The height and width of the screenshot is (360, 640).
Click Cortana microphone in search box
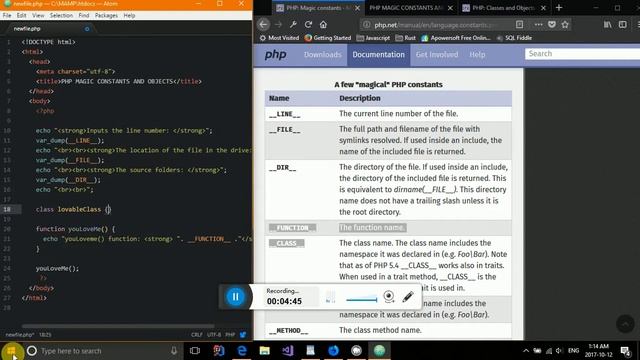coord(174,351)
